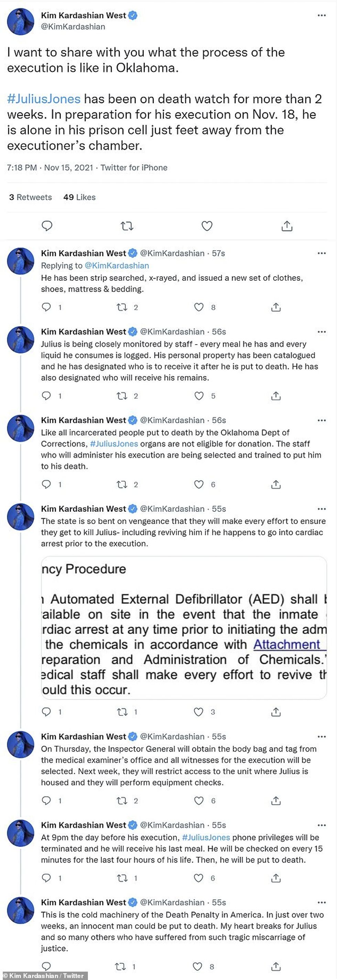Reply to the main execution process tweet
The width and height of the screenshot is (337, 980).
tap(46, 226)
